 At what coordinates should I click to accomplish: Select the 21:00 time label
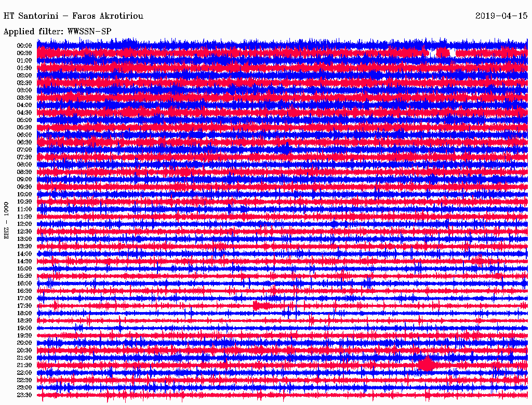[24, 358]
